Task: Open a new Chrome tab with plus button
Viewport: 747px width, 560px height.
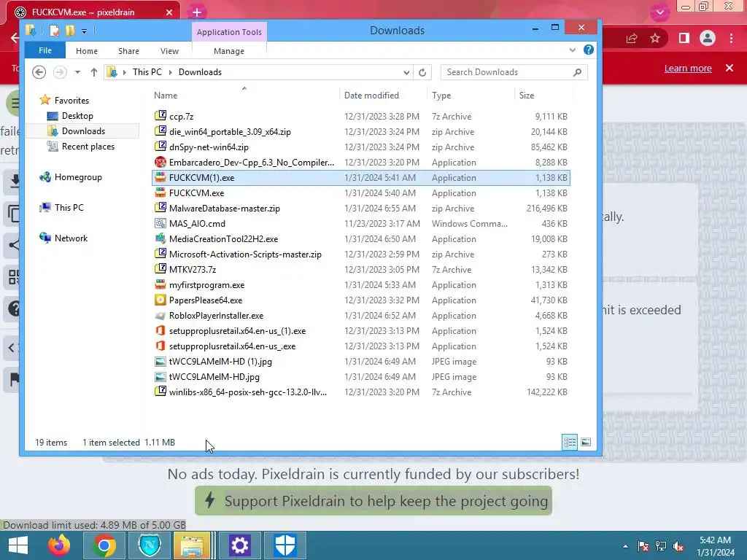Action: (197, 12)
